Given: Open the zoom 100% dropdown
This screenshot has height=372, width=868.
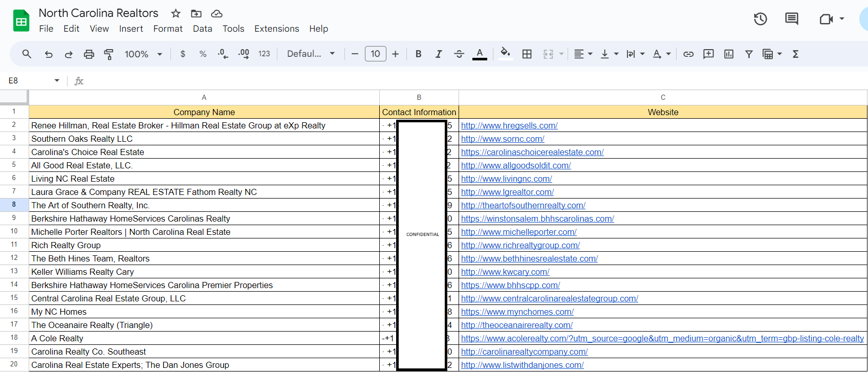Looking at the screenshot, I should pyautogui.click(x=143, y=54).
